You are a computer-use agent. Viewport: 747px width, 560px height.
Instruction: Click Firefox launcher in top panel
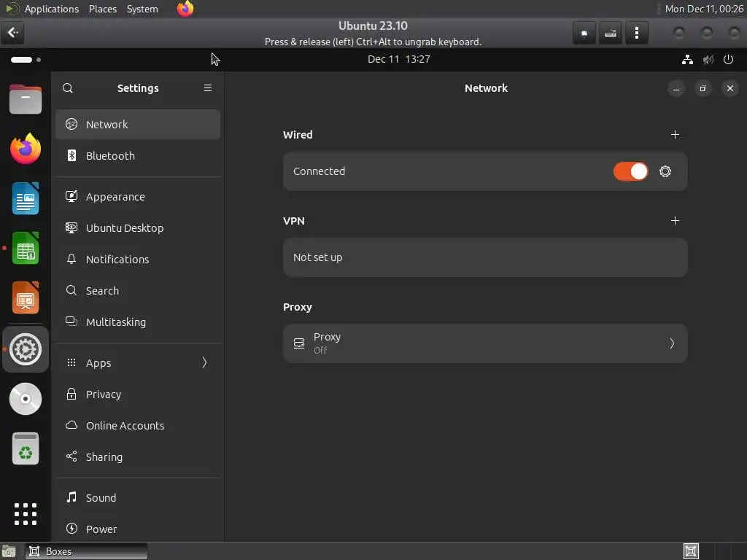point(185,9)
